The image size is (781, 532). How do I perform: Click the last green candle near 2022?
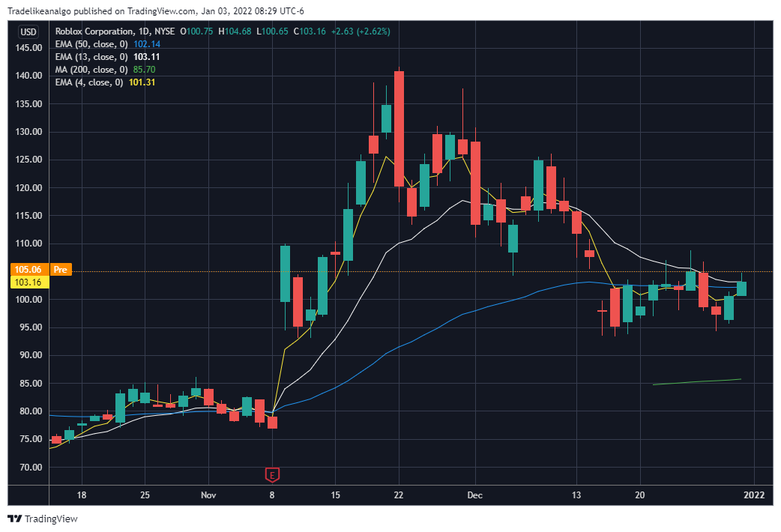point(741,289)
